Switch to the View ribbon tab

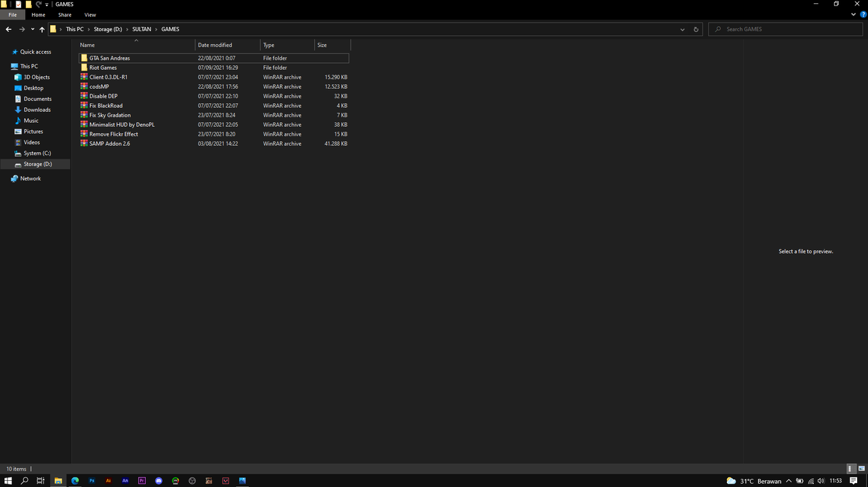[x=90, y=15]
